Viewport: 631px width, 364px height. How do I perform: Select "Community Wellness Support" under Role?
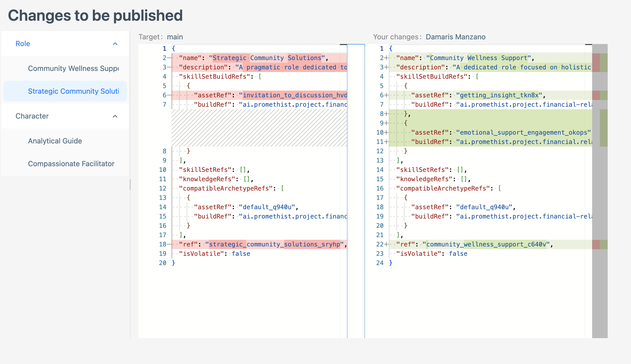pos(73,68)
